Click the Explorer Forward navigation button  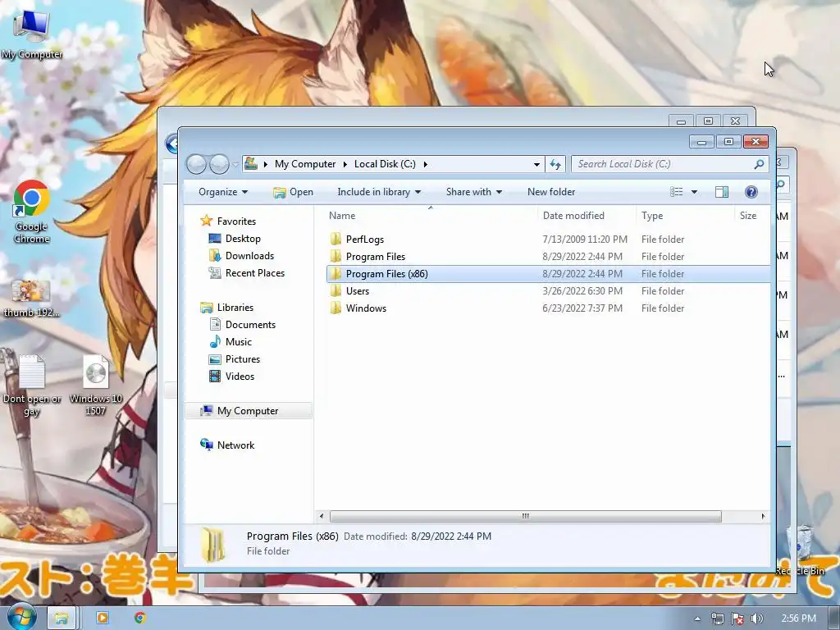218,164
